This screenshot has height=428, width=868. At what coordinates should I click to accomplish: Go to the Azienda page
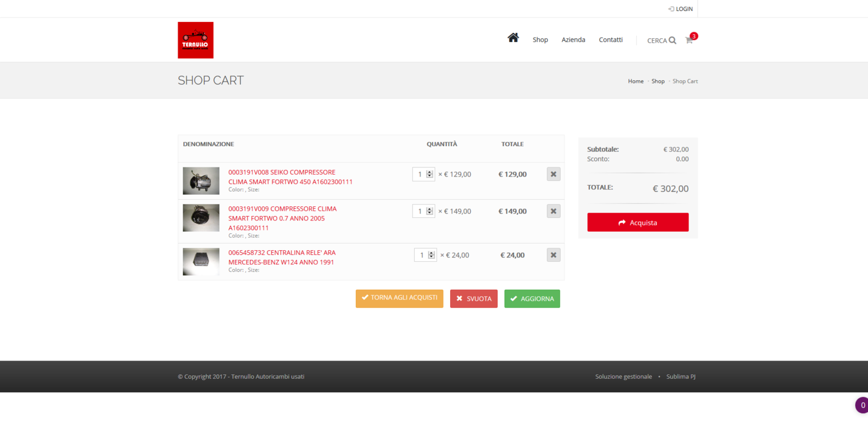tap(573, 40)
